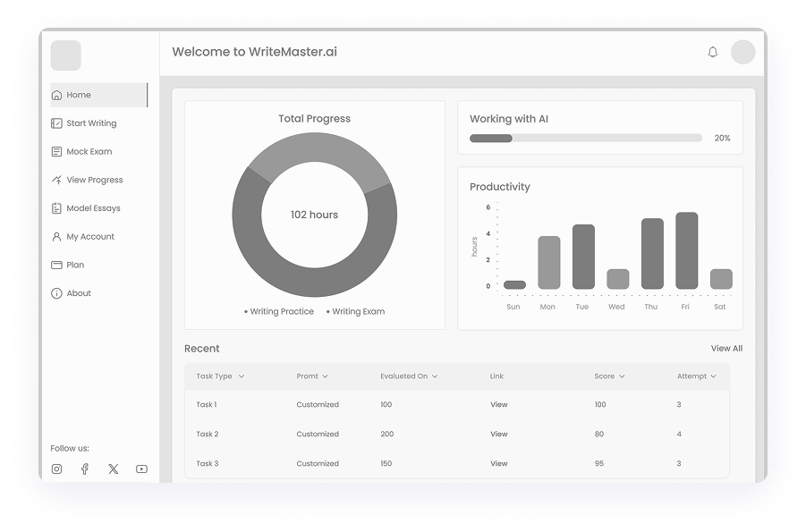Click the 'Task 2' table cell

208,434
